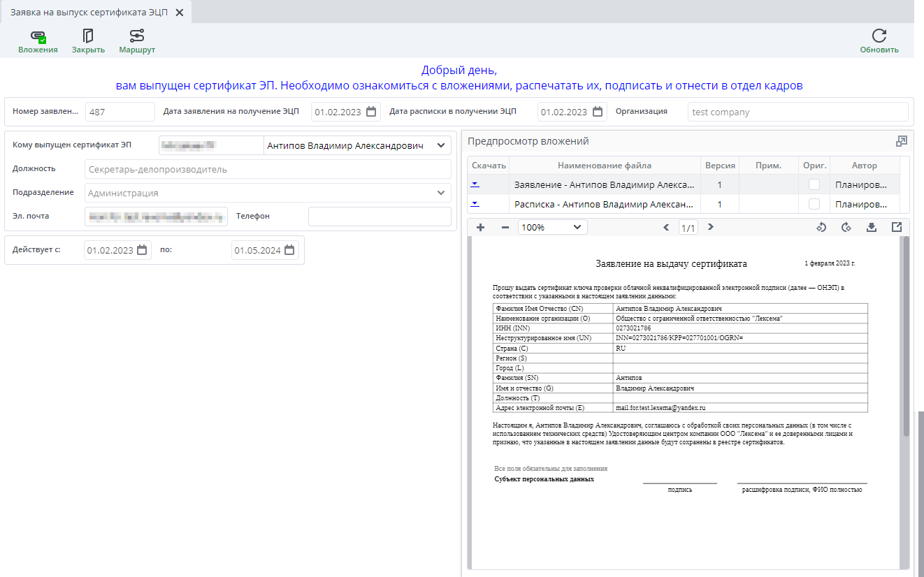Viewport: 924px width, 577px height.
Task: Click the Организация field test company
Action: 797,112
